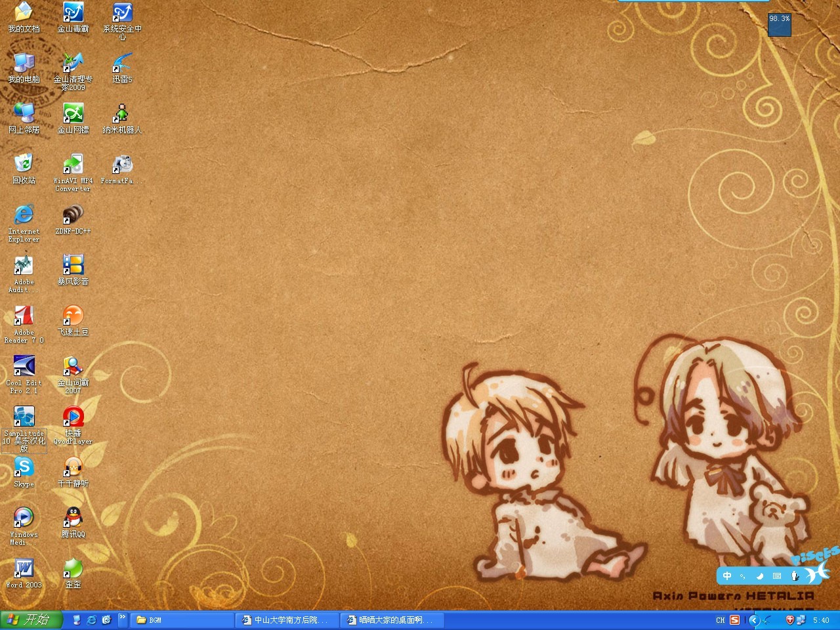840x630 pixels.
Task: Click the 暴风影音 player icon
Action: 73,270
